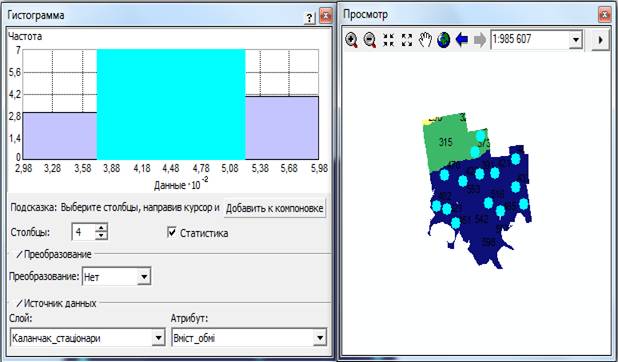Click the grey next extent arrow

click(x=480, y=40)
